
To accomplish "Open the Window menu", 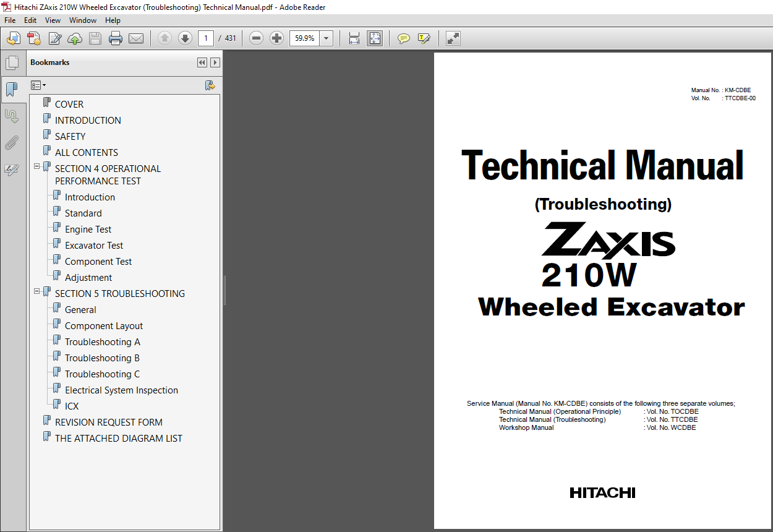I will pyautogui.click(x=83, y=20).
